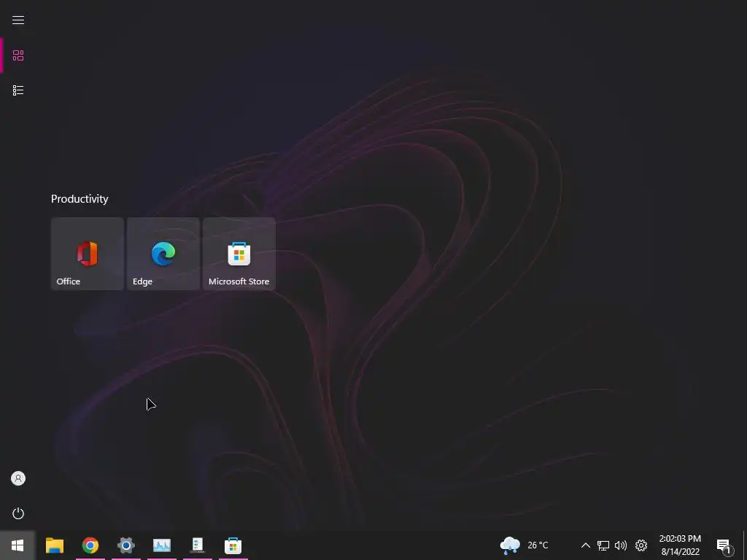Image resolution: width=747 pixels, height=560 pixels.
Task: Expand the Start hamburger menu
Action: point(18,20)
